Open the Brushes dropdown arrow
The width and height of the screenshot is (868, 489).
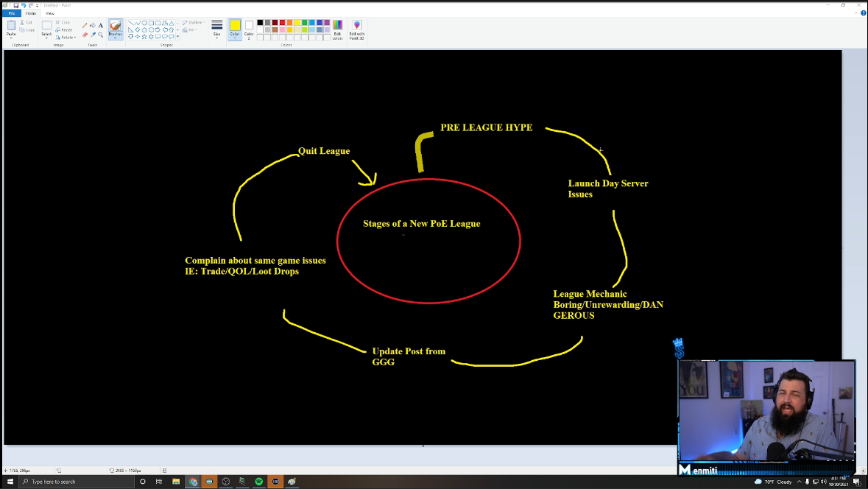[x=115, y=37]
